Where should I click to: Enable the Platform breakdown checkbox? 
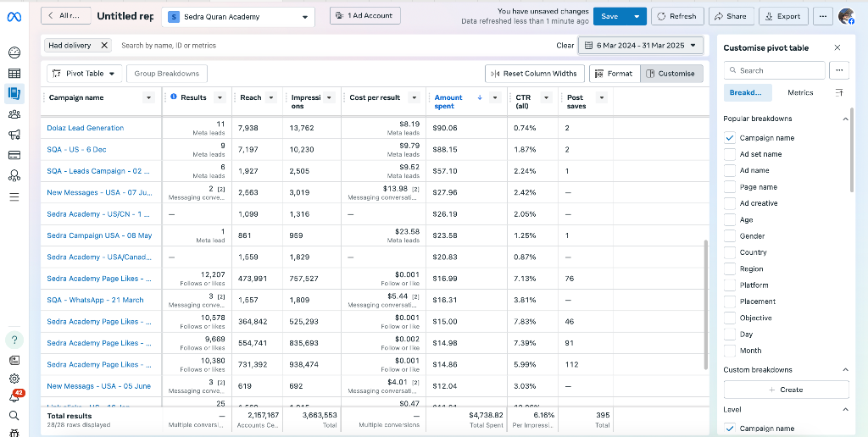click(x=730, y=285)
